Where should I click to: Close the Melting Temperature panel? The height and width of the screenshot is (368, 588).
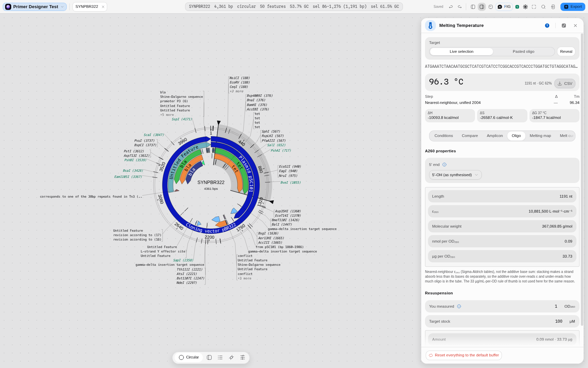575,26
